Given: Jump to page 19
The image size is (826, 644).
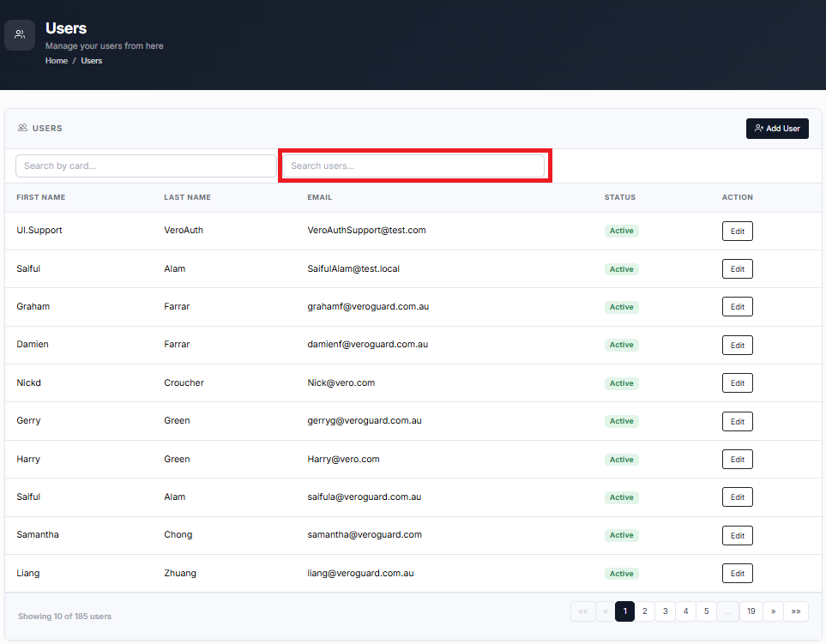Looking at the screenshot, I should tap(751, 611).
